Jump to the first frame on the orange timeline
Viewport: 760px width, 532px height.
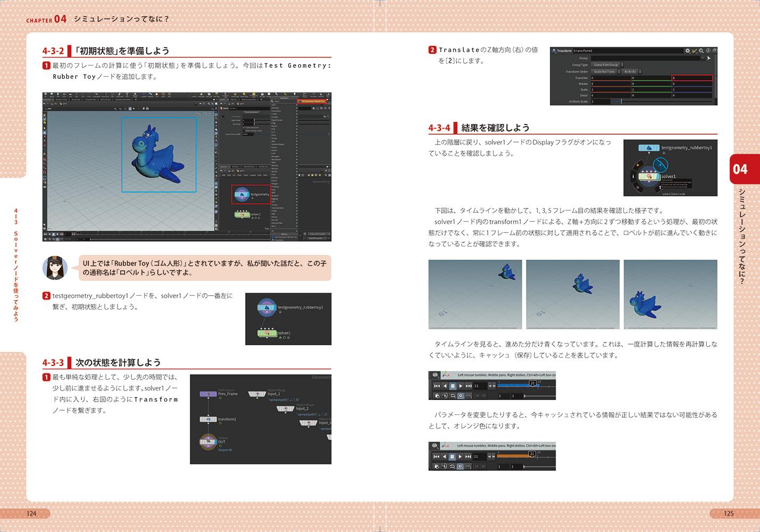coord(436,456)
